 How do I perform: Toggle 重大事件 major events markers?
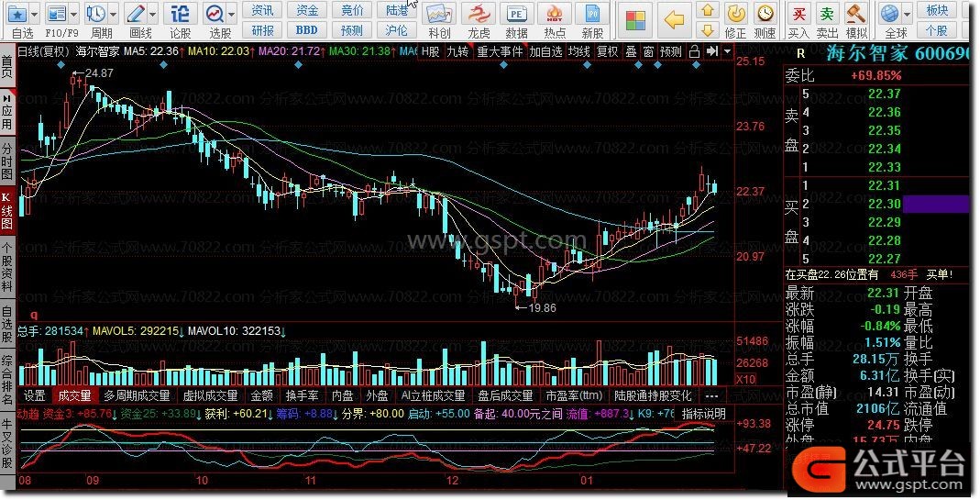[500, 52]
